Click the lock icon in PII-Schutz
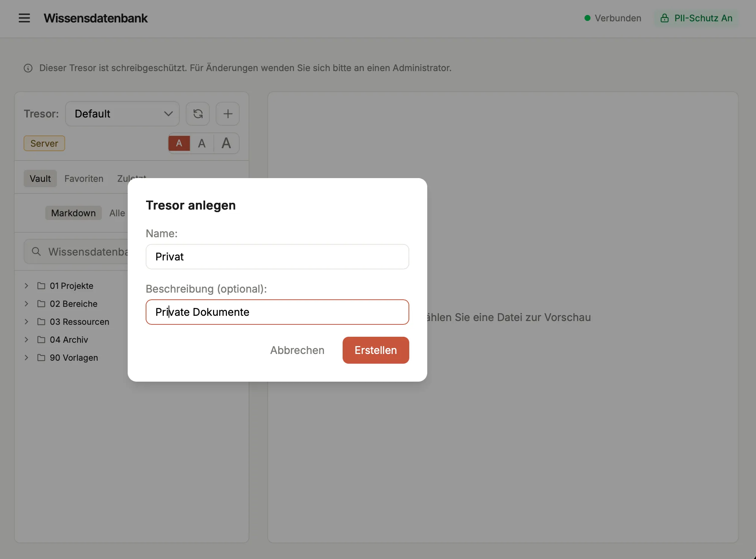 tap(664, 18)
